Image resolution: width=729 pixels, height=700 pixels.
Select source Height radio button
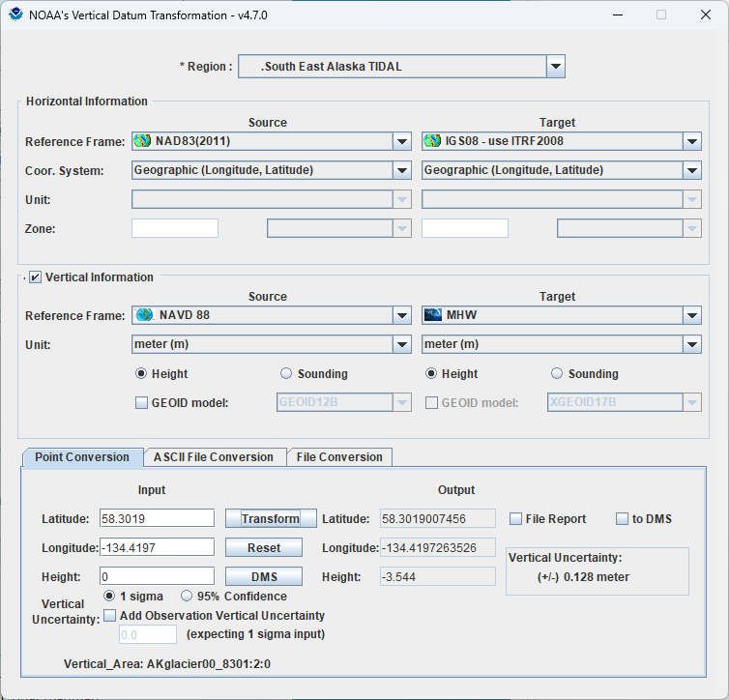point(141,374)
